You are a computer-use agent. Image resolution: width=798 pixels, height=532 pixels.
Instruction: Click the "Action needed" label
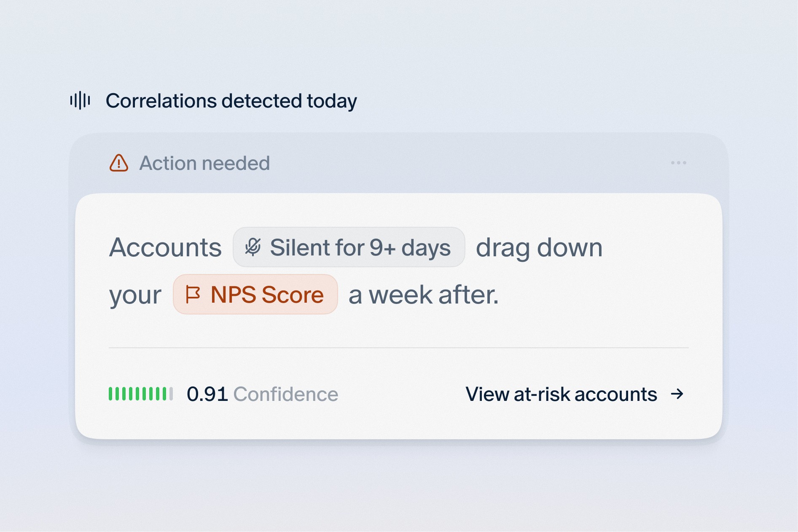[204, 163]
